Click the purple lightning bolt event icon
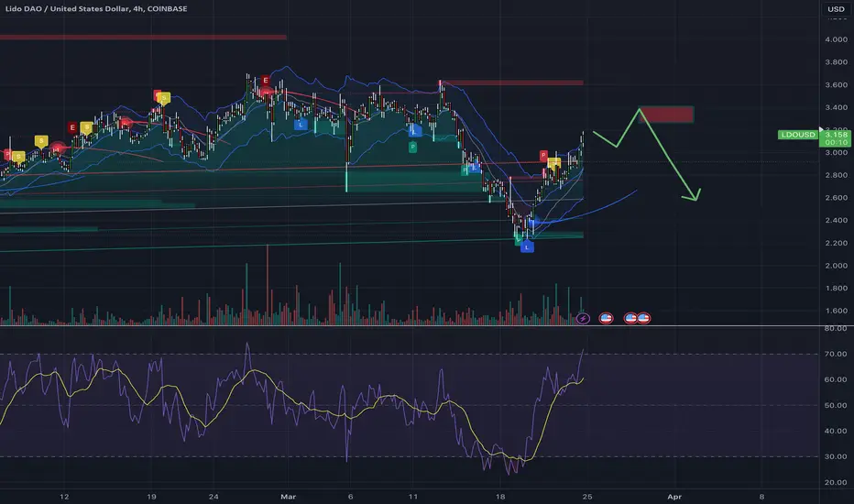 [x=583, y=318]
